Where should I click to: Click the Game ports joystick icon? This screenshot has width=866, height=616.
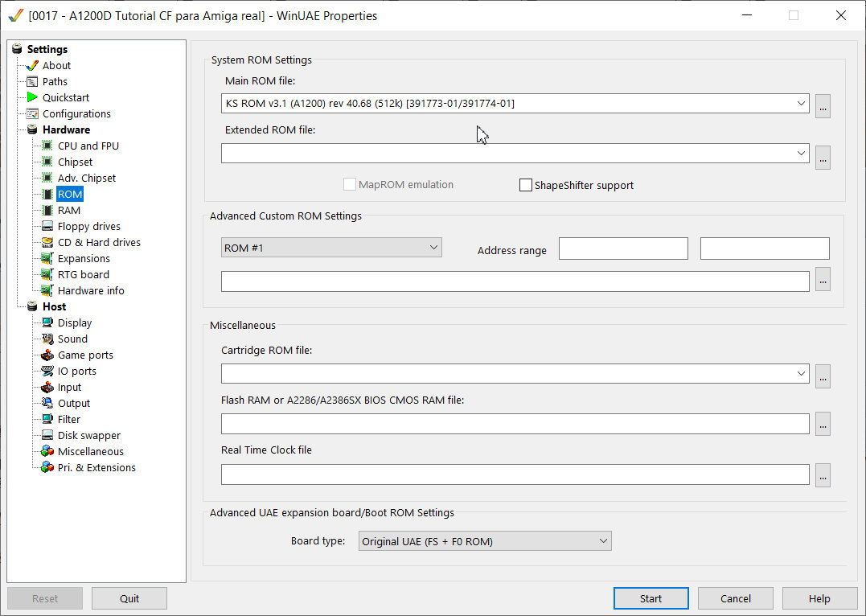pos(47,355)
